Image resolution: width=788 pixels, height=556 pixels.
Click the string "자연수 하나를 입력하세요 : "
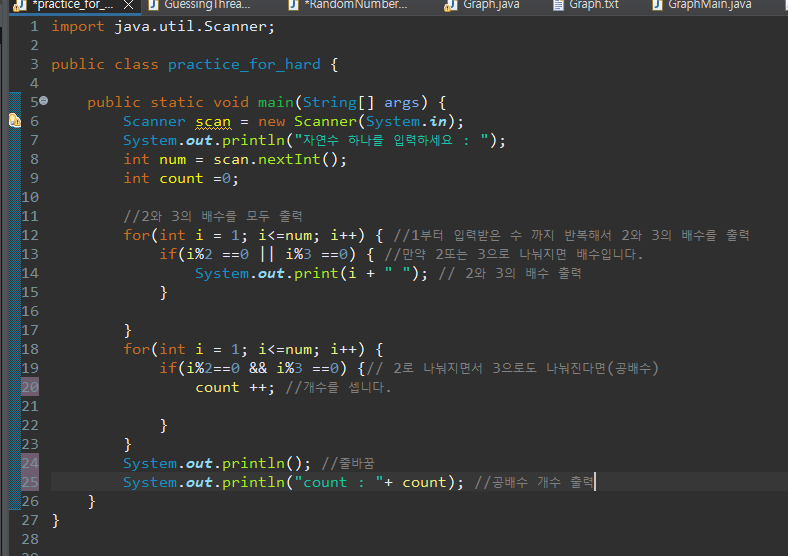tap(391, 140)
